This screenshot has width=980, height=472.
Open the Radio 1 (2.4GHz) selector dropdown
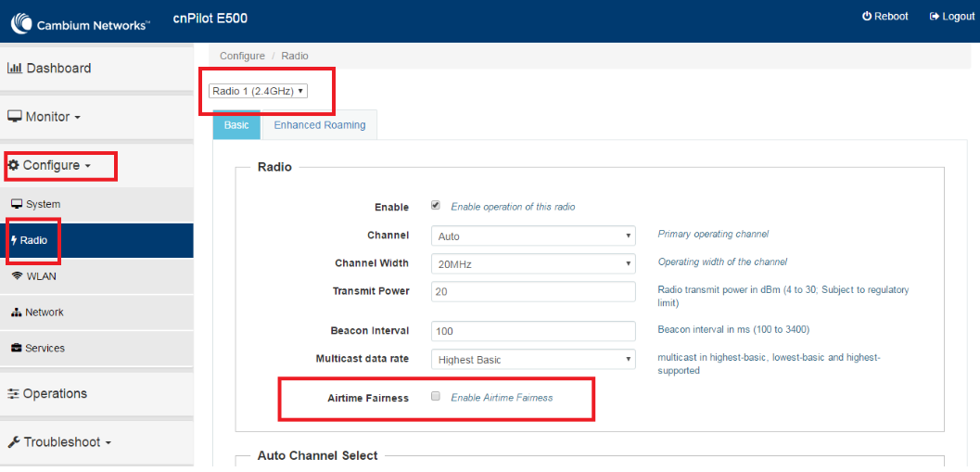(258, 91)
